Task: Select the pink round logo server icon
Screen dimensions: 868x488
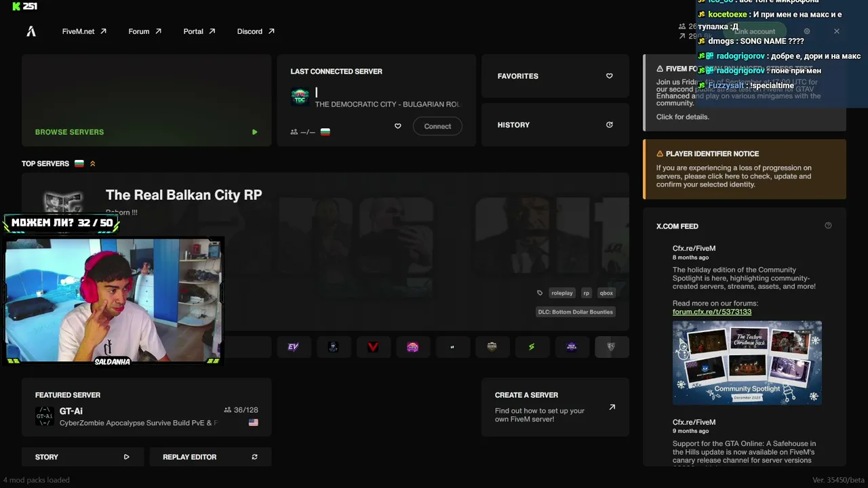Action: [x=412, y=347]
